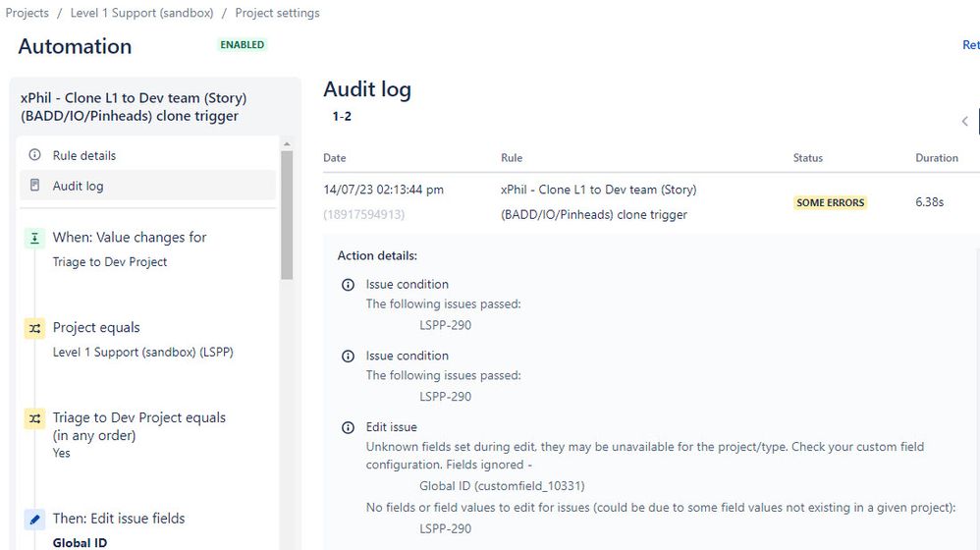Click the Duration column header
980x550 pixels.
936,158
